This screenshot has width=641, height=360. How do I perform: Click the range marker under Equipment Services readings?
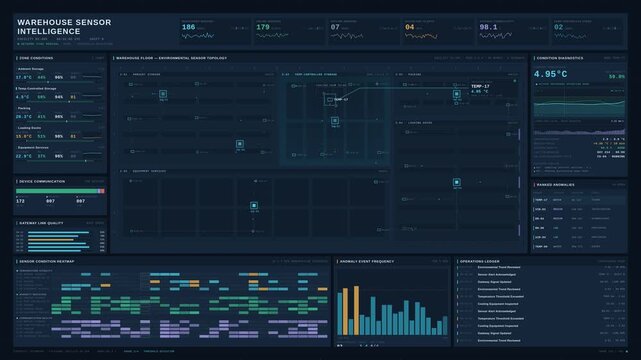point(85,161)
